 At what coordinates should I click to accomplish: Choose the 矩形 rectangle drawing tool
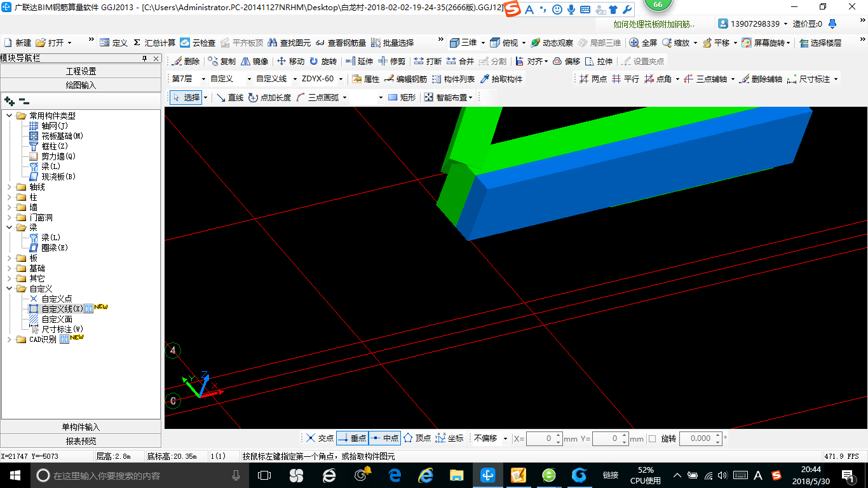click(402, 97)
